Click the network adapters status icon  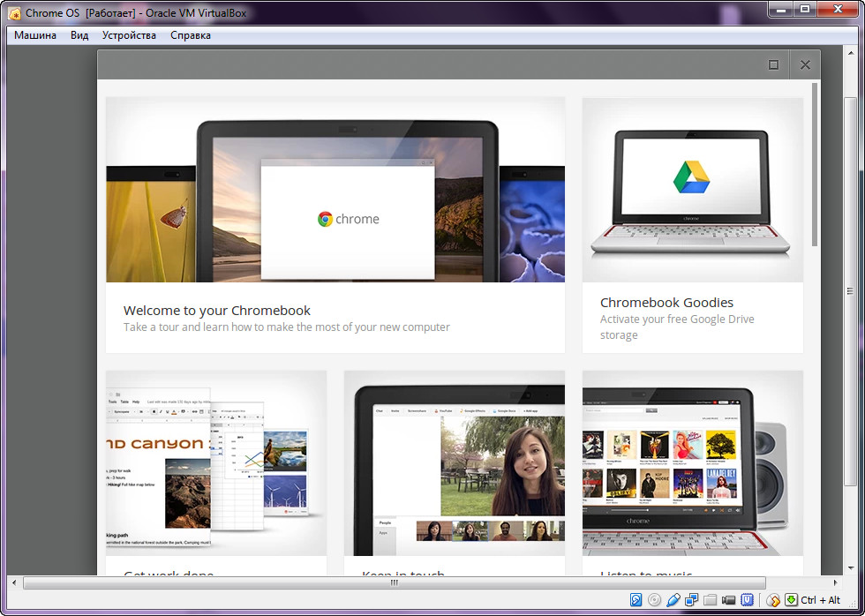point(691,600)
